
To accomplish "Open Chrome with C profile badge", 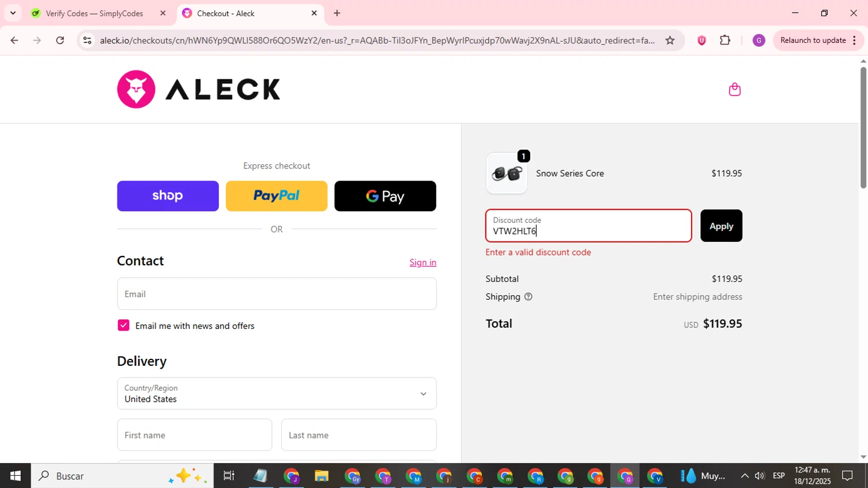I will coord(474,476).
